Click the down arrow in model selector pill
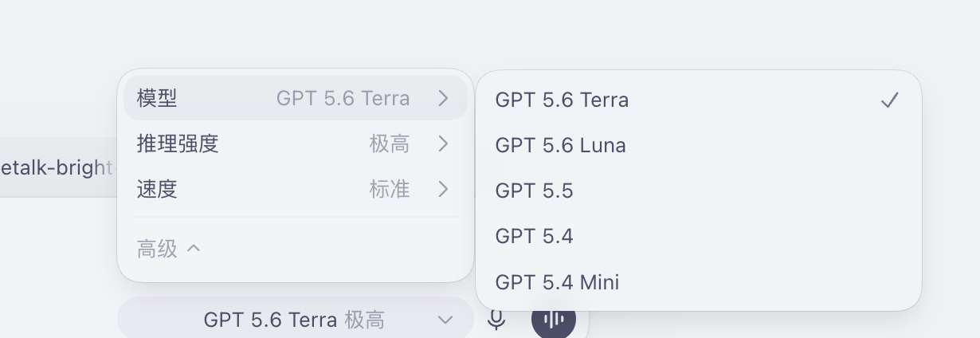Viewport: 980px width, 338px height. [x=445, y=320]
